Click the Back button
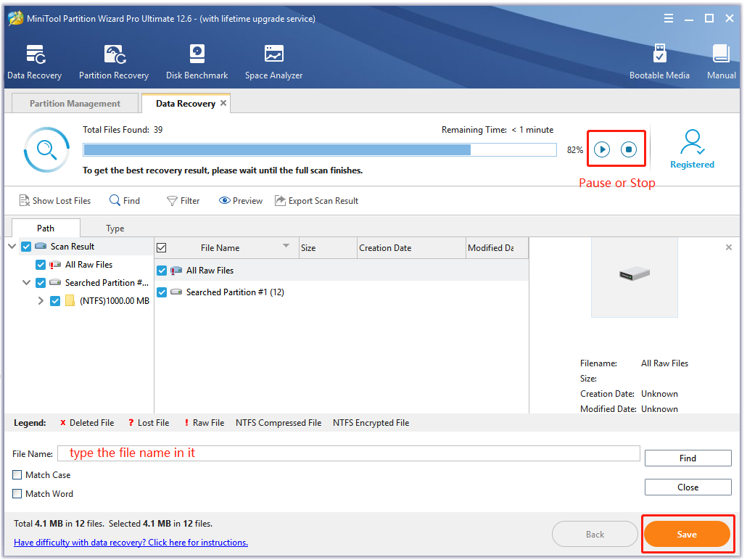The height and width of the screenshot is (560, 747). pyautogui.click(x=595, y=535)
